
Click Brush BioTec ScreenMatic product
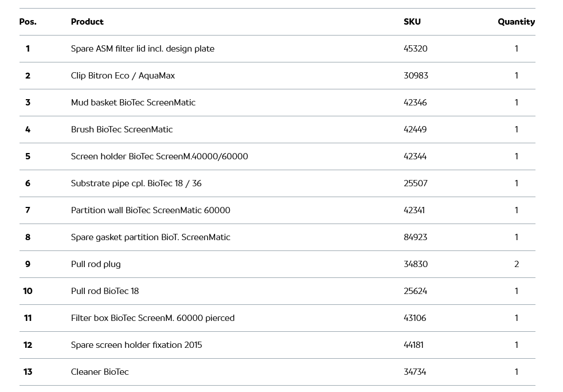(122, 130)
